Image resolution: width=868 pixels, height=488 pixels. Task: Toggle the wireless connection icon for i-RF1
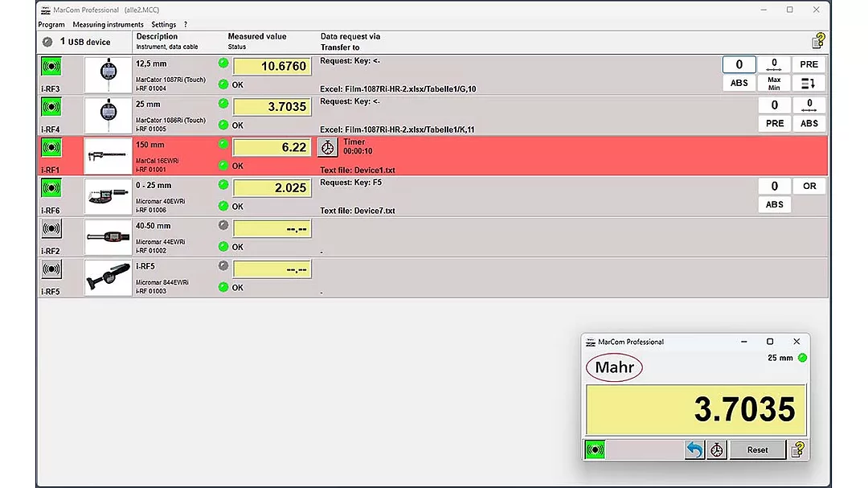51,147
